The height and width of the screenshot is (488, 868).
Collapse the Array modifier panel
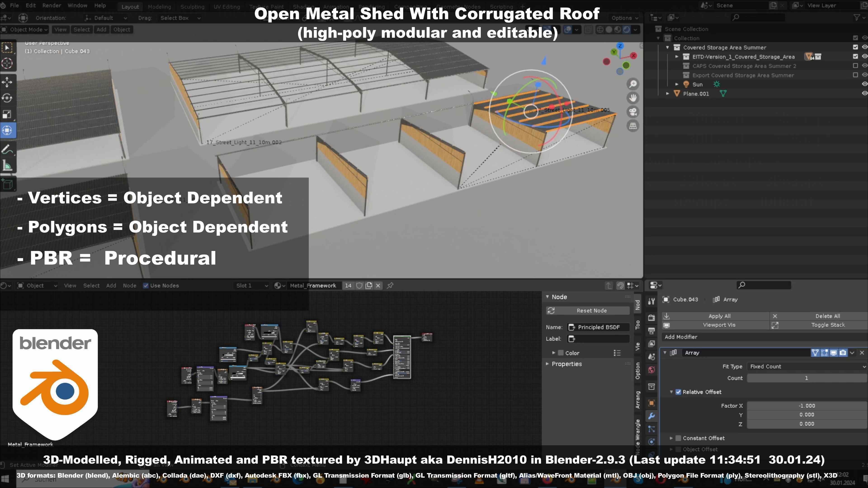[665, 353]
